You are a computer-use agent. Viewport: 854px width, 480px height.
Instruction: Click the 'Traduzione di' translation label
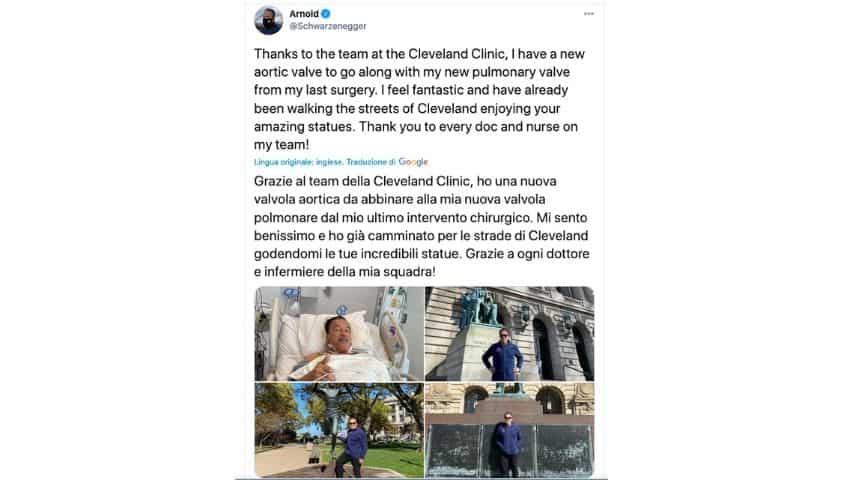[x=371, y=162]
